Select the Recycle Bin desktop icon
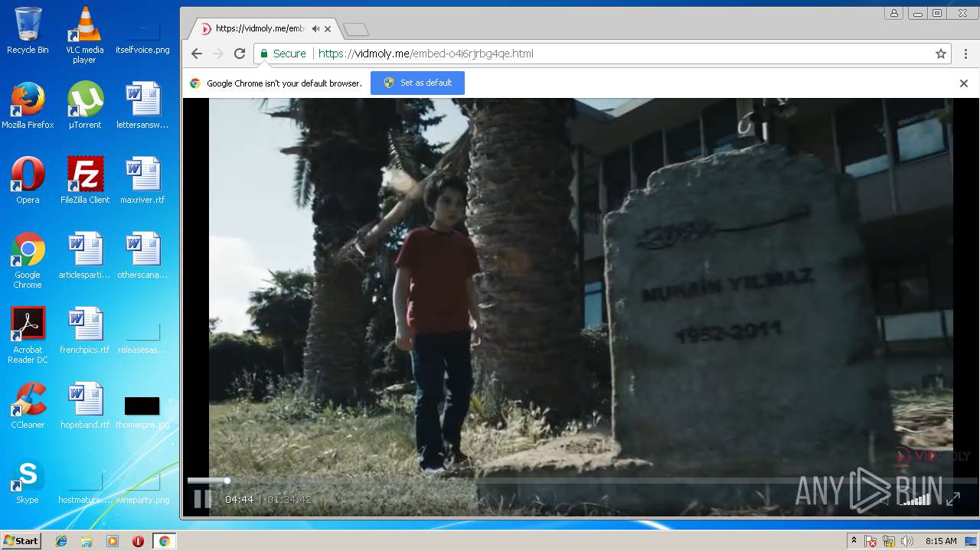The height and width of the screenshot is (551, 980). tap(28, 31)
